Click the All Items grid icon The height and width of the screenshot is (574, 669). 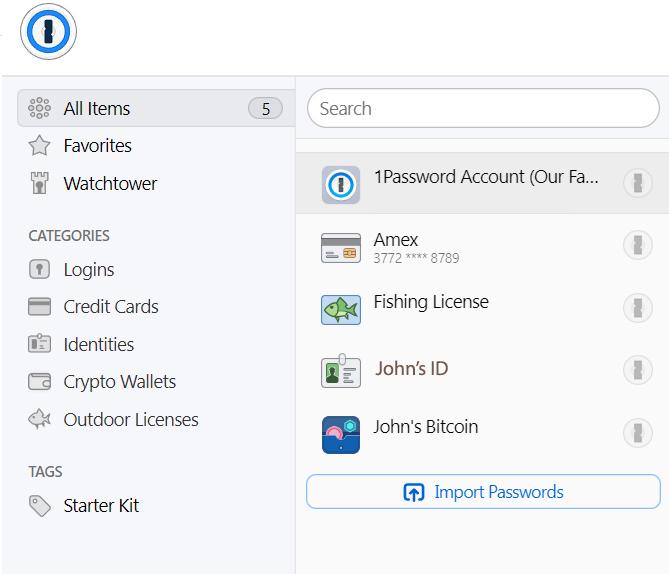click(39, 108)
